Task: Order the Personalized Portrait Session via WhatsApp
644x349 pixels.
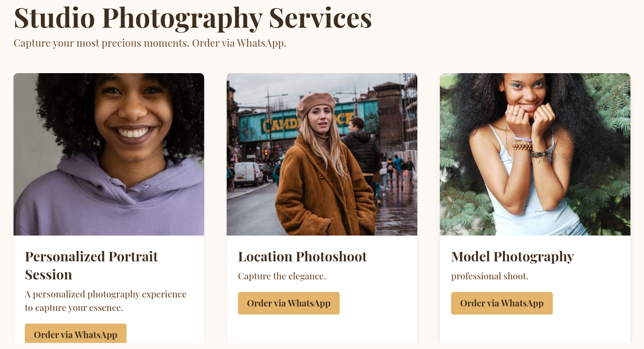Action: click(x=75, y=334)
